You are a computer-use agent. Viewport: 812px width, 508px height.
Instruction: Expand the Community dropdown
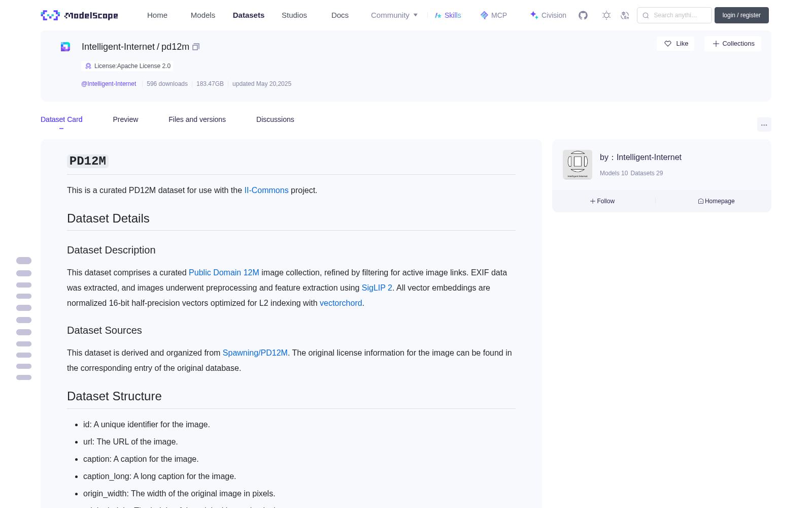pyautogui.click(x=394, y=15)
